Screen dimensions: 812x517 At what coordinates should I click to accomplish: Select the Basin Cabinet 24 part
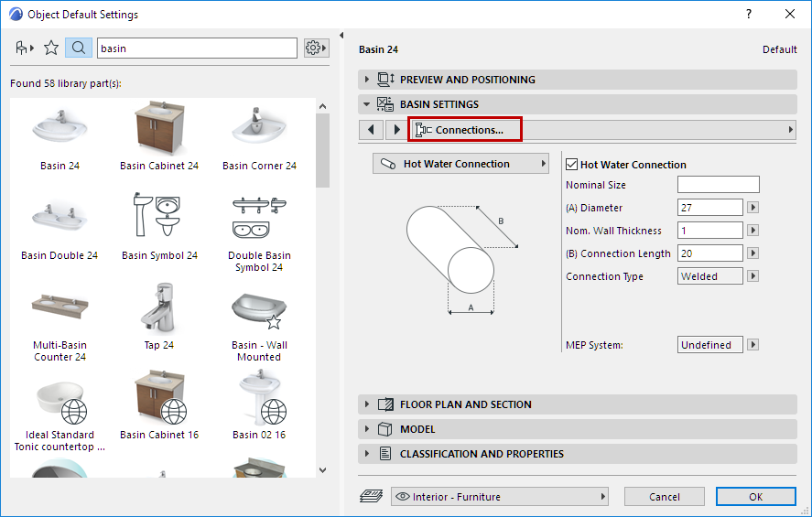159,135
